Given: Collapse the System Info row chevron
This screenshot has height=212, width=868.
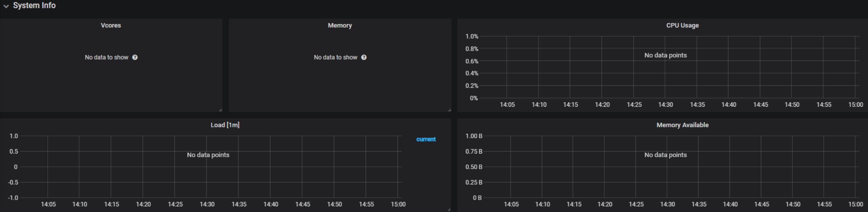Looking at the screenshot, I should coord(6,6).
